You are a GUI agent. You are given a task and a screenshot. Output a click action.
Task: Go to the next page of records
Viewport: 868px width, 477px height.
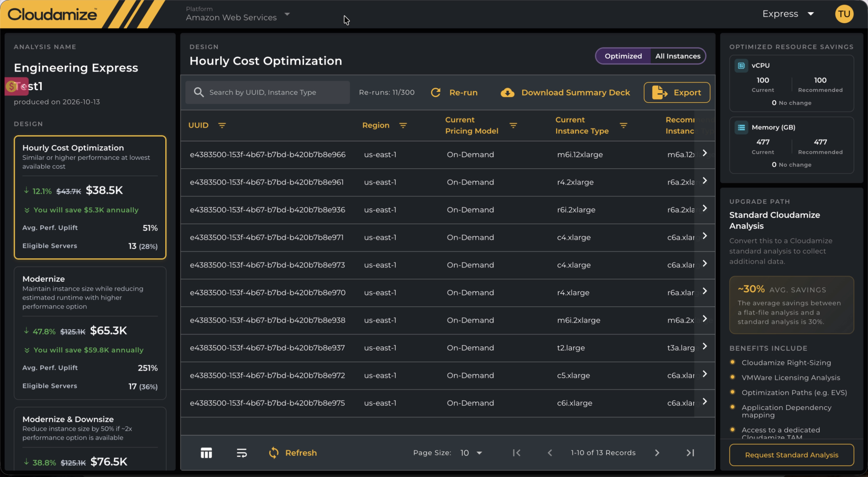(x=657, y=453)
